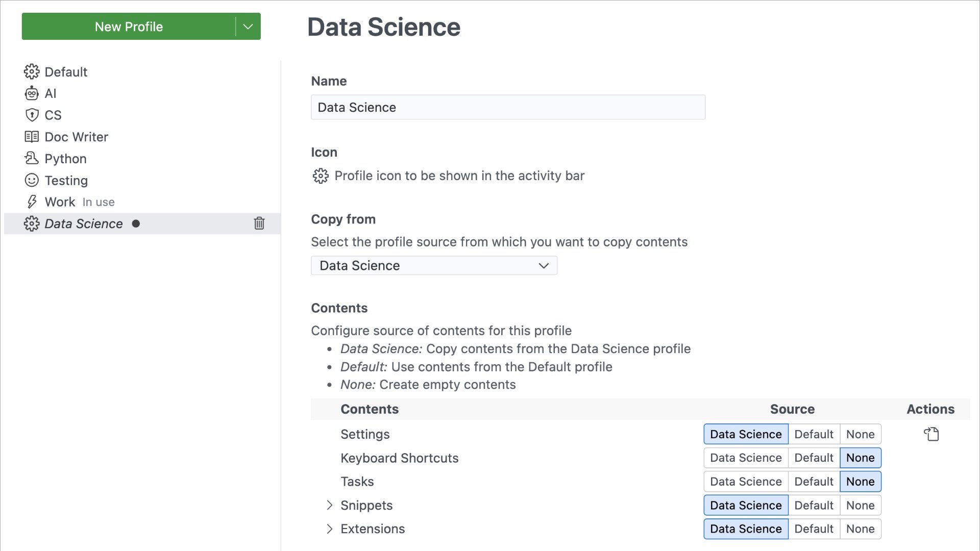Set Settings source to None
Screen dimensions: 980x551
click(x=861, y=434)
